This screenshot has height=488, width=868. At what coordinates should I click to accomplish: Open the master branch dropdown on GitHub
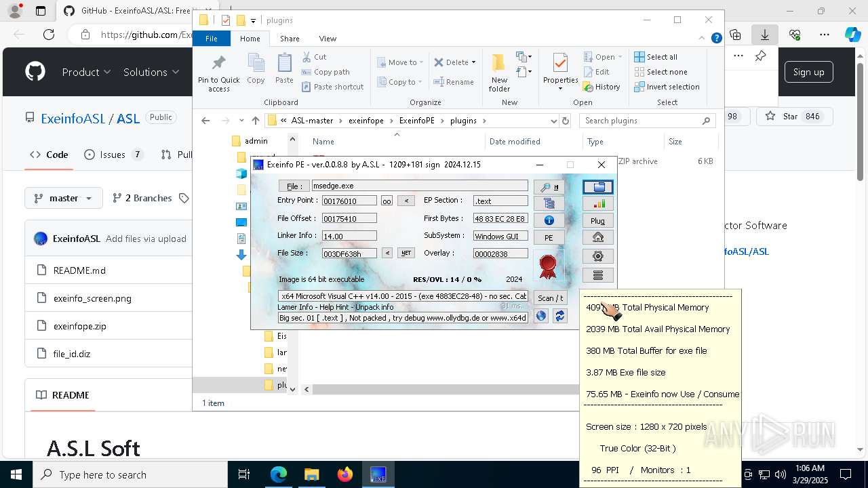coord(64,198)
